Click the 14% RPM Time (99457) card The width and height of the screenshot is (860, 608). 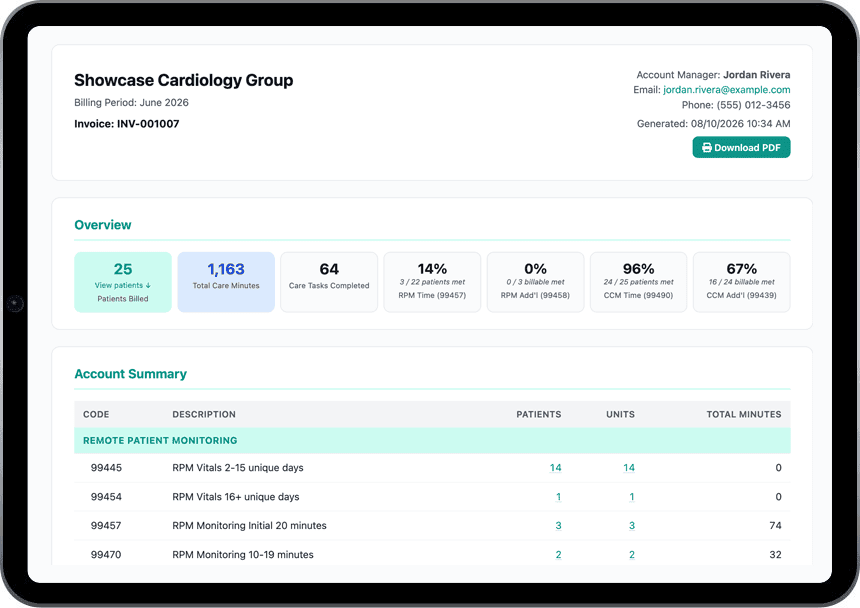432,282
